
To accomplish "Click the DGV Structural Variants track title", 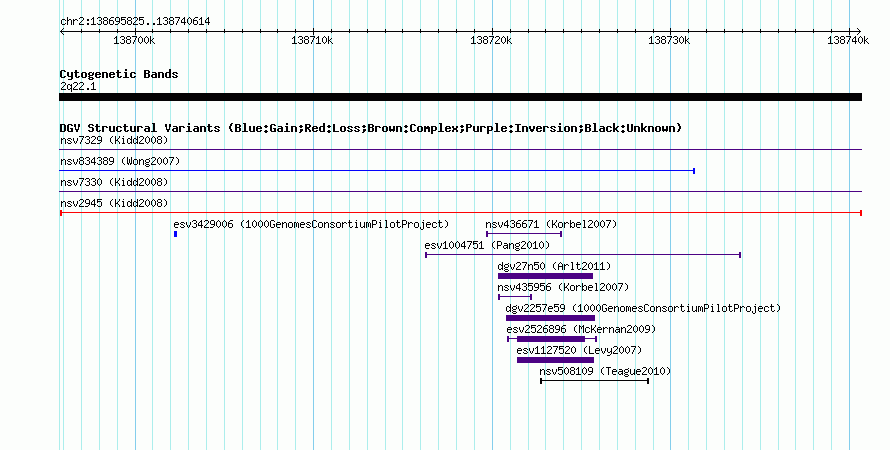I will tap(371, 128).
